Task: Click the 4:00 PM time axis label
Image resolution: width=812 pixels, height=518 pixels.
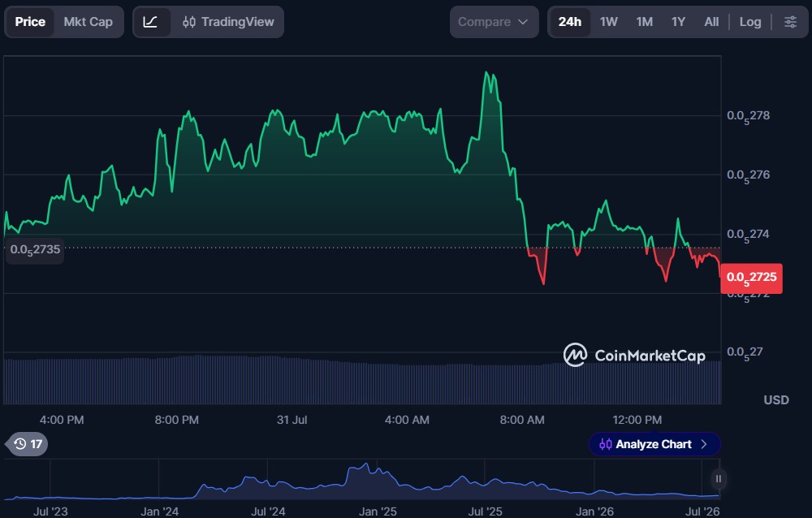Action: click(x=62, y=420)
